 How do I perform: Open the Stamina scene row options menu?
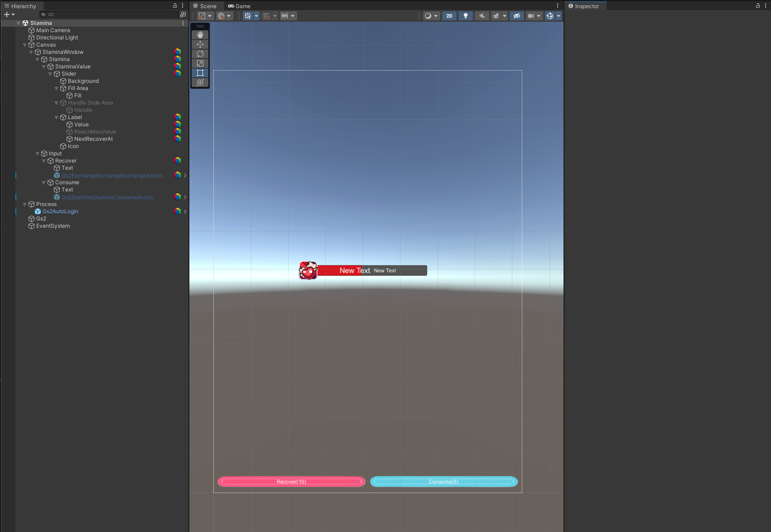click(x=183, y=23)
